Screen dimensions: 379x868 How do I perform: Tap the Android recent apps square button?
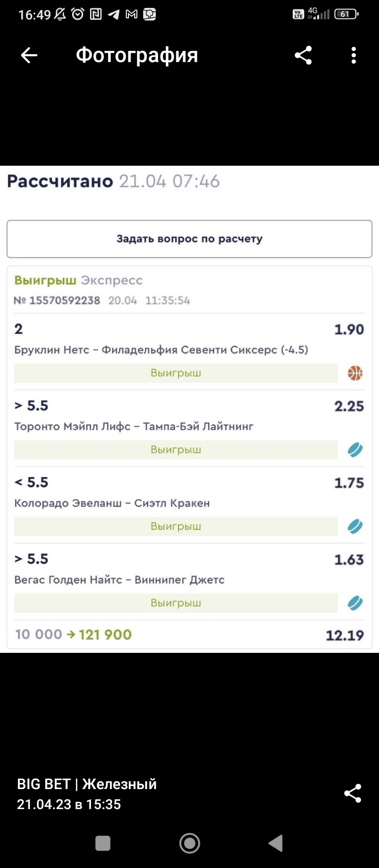[103, 843]
